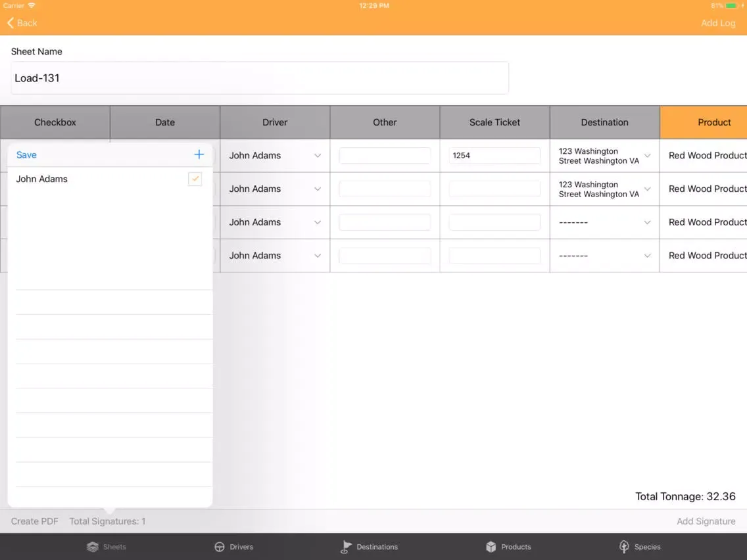Tap Red Wood Product in fourth row
The height and width of the screenshot is (560, 747).
pos(708,256)
